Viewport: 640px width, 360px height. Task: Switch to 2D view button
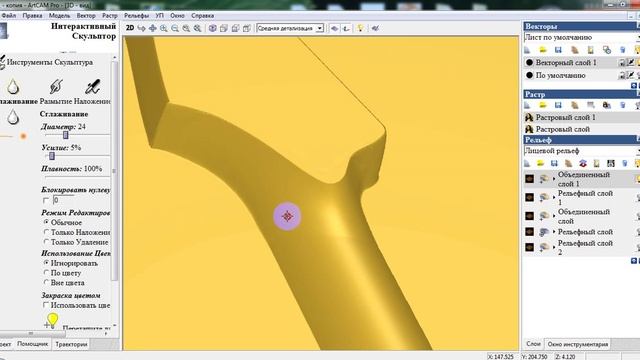click(130, 28)
